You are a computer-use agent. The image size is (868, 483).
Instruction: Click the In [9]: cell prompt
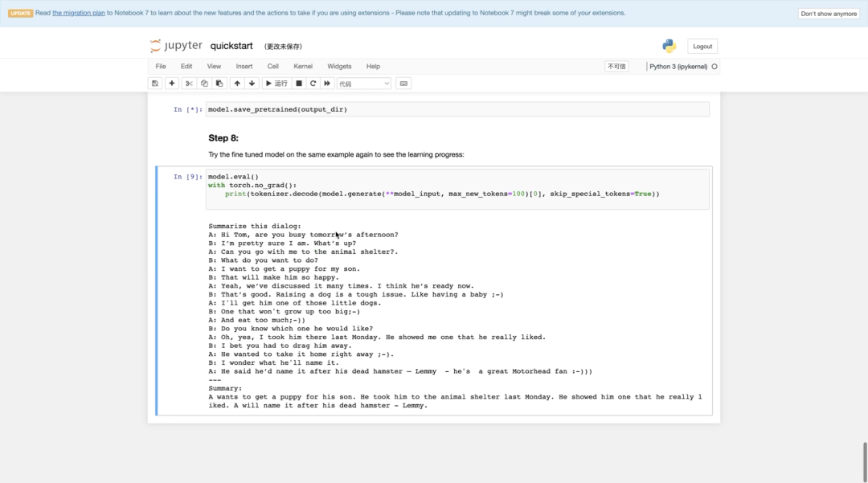[x=187, y=177]
